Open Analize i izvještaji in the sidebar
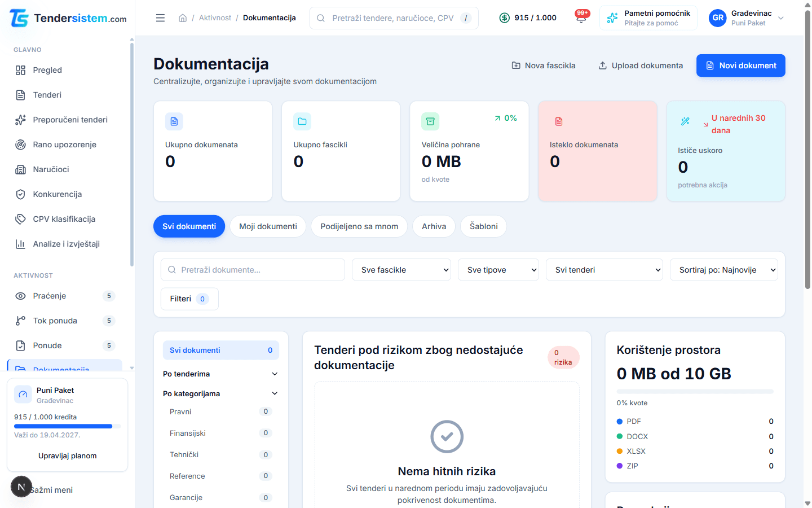The image size is (812, 508). (67, 244)
